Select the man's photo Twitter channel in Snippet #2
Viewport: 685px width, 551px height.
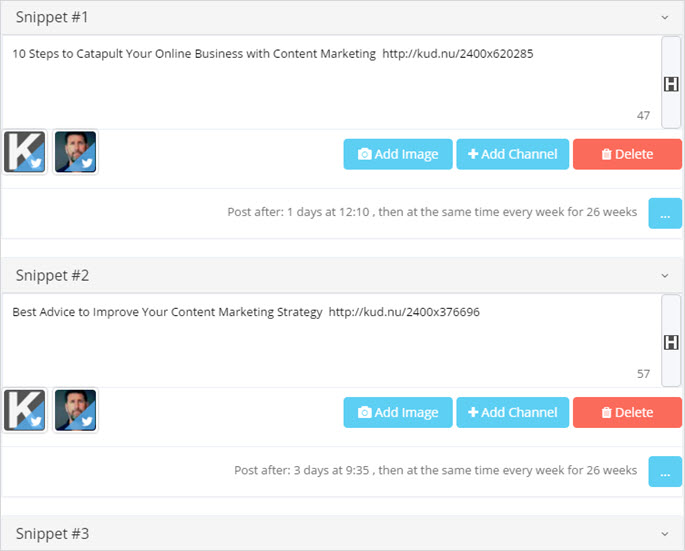click(x=75, y=410)
